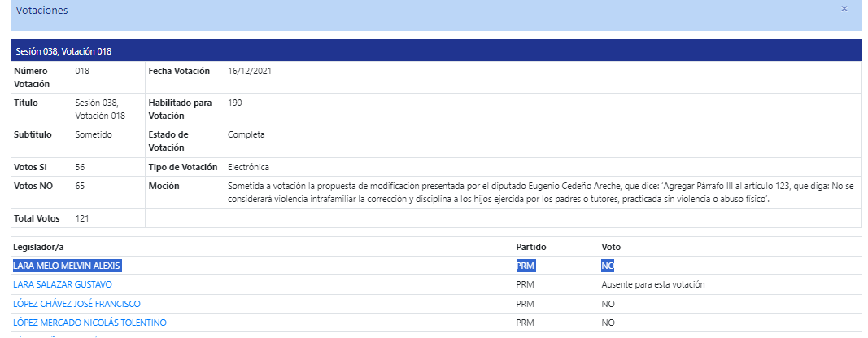Click the Ausente para esta votación cell
This screenshot has height=338, width=868.
click(653, 284)
